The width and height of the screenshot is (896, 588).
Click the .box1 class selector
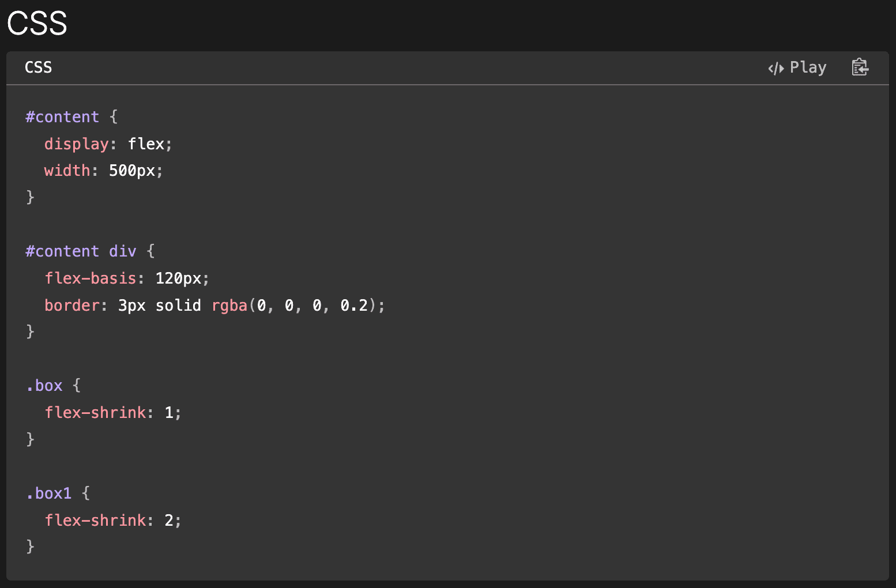[x=49, y=493]
